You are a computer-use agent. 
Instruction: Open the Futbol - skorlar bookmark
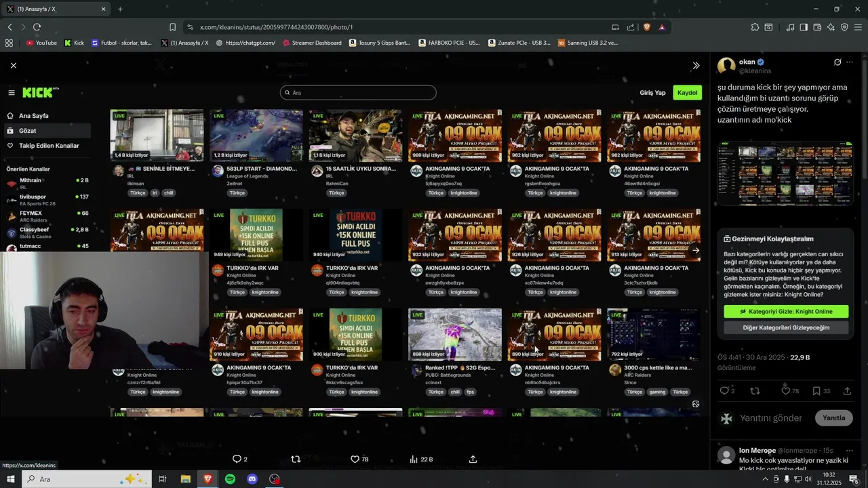[x=121, y=43]
